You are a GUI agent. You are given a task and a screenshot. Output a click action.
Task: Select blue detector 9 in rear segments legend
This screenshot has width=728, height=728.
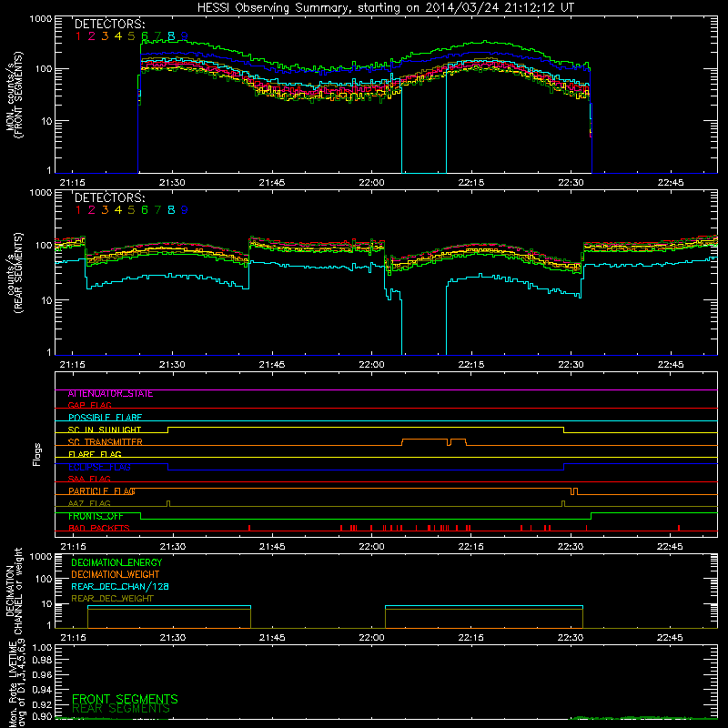[185, 210]
